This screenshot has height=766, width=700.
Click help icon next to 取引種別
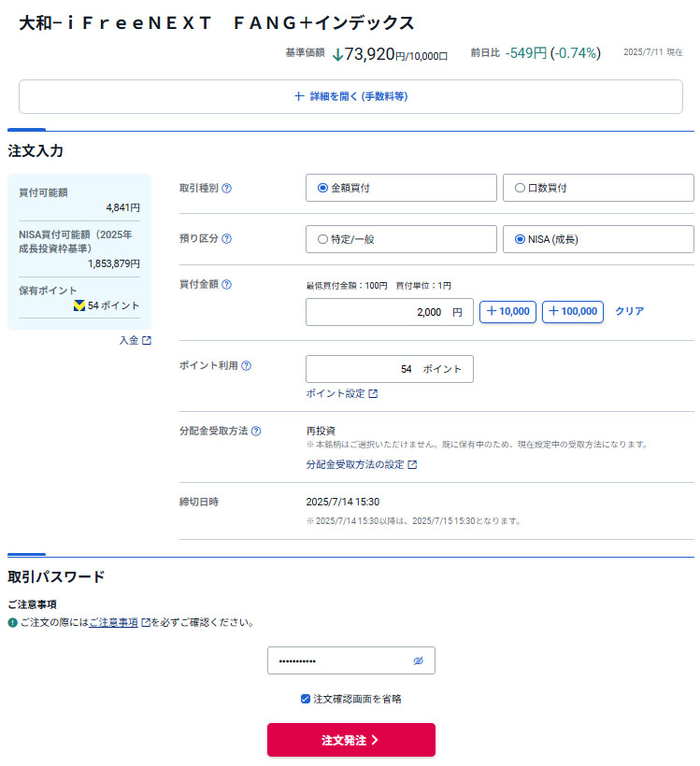tap(227, 188)
